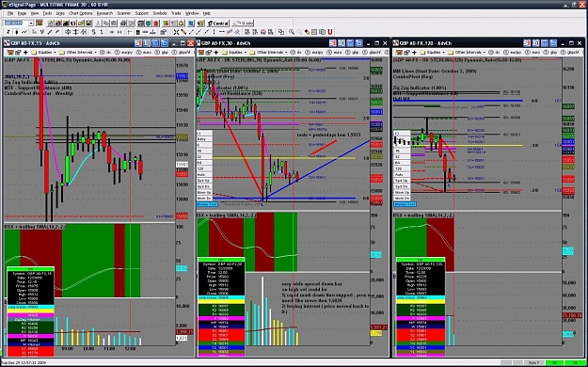Click the red-green arrows icon in main toolbar
Screen dimensions: 588x367
(165, 24)
